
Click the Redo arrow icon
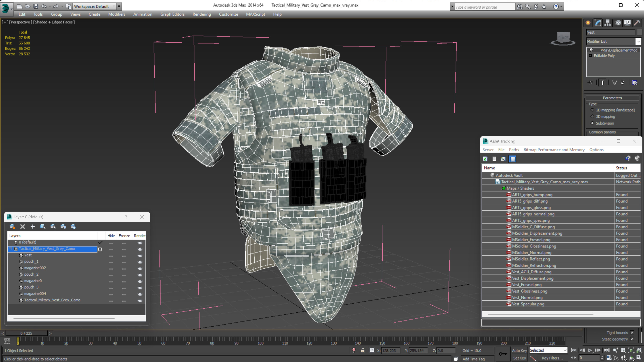pyautogui.click(x=56, y=6)
